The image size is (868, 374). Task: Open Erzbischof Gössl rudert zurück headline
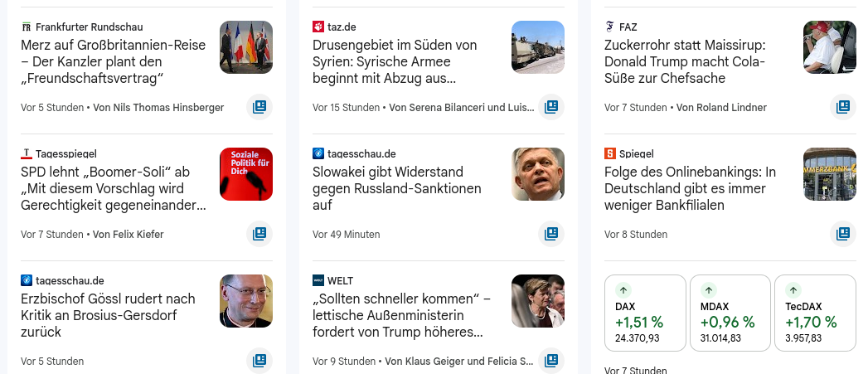tap(109, 315)
